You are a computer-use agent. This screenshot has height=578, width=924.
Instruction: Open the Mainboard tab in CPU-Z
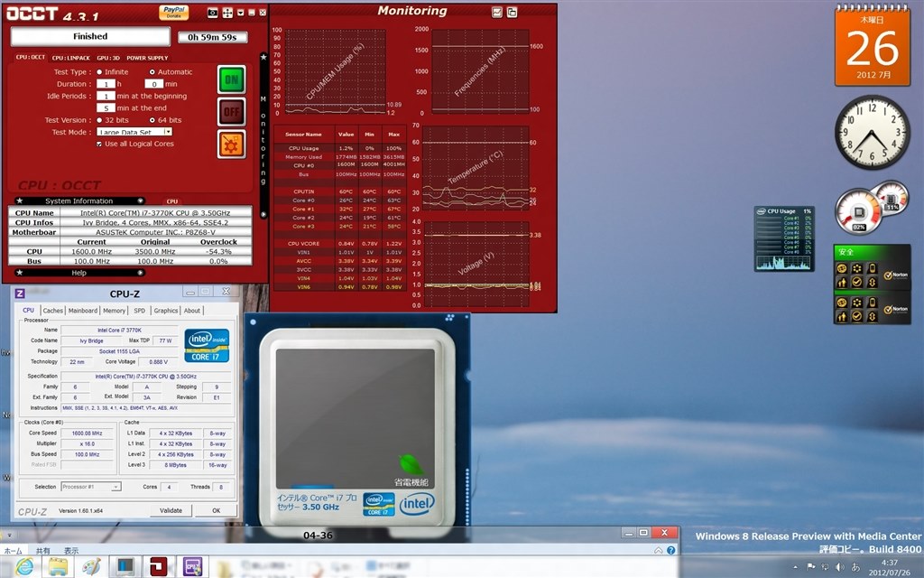click(x=82, y=311)
